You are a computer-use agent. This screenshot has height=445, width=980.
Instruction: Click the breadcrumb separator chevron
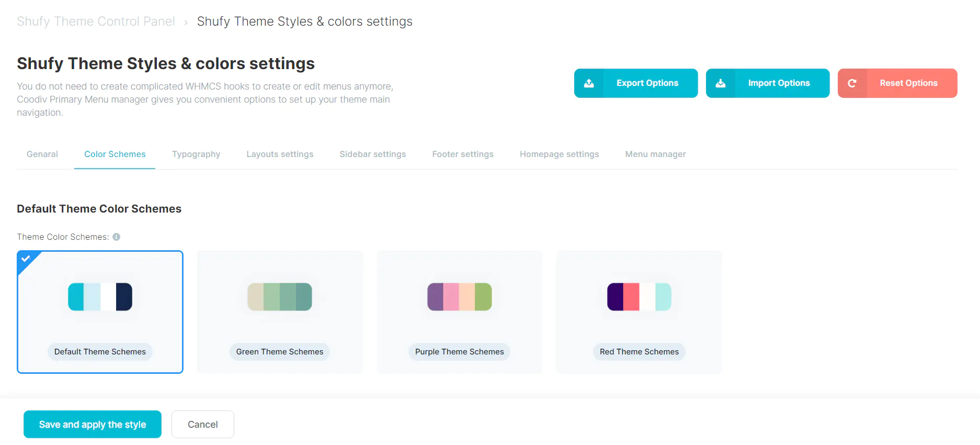(186, 23)
